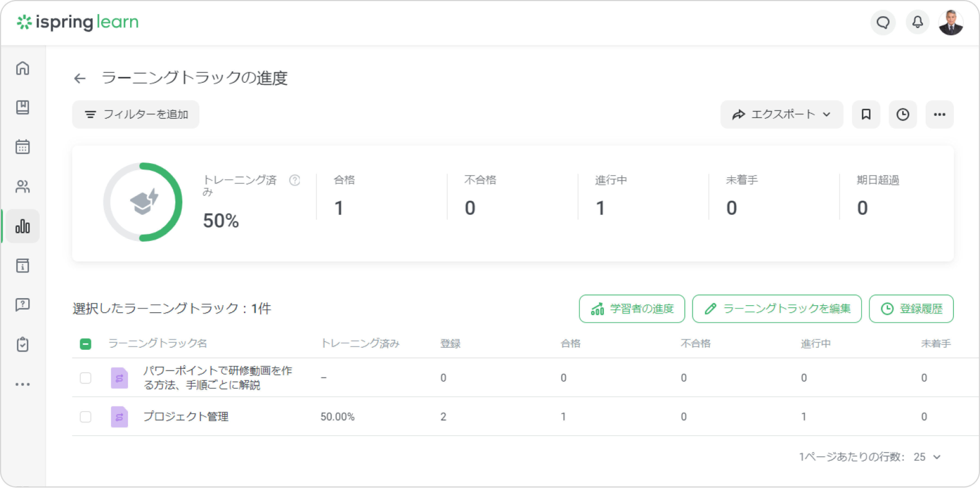This screenshot has width=980, height=488.
Task: Open the calendar sidebar icon
Action: coord(22,147)
